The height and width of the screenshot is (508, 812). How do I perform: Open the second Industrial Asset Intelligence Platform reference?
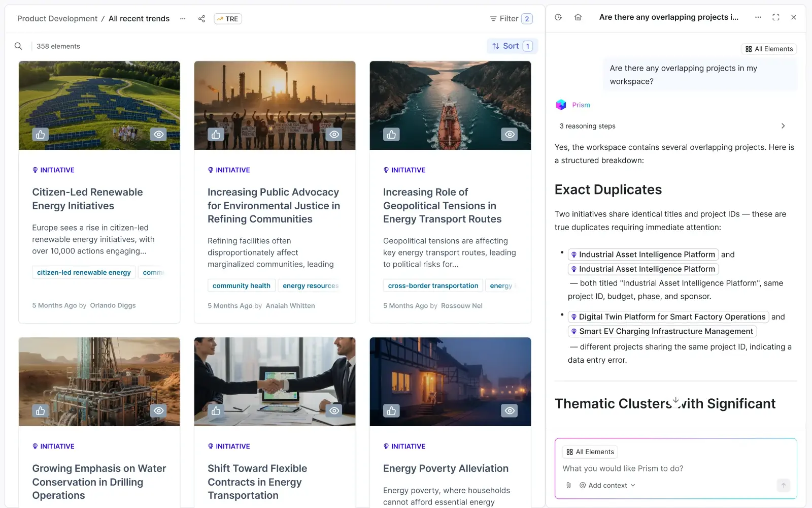(643, 269)
